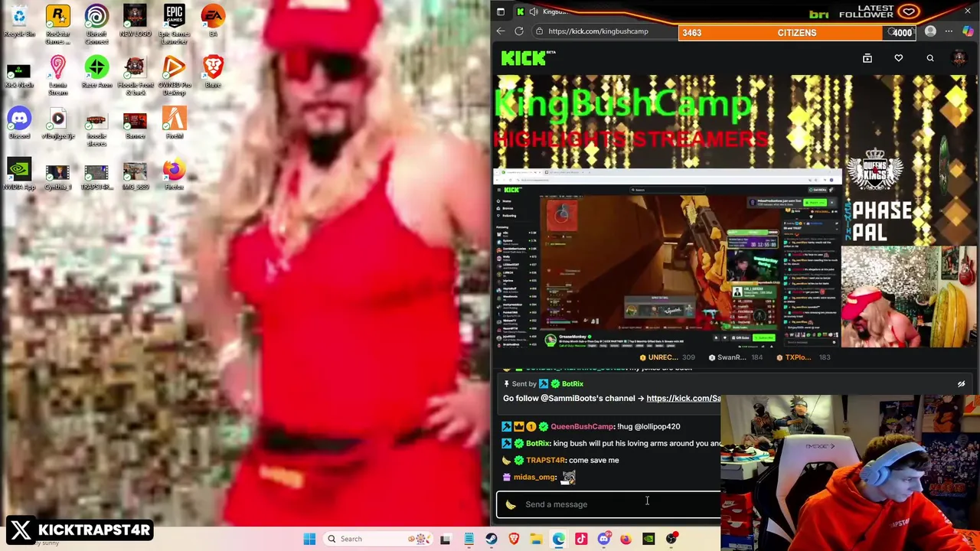Launch OWN3D Pro Desktop shortcut

(174, 76)
